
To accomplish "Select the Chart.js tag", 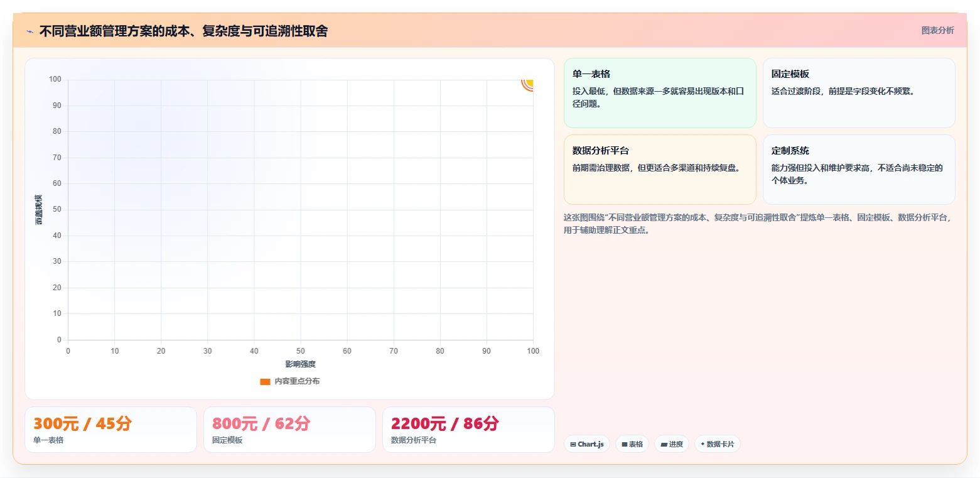I will [586, 444].
